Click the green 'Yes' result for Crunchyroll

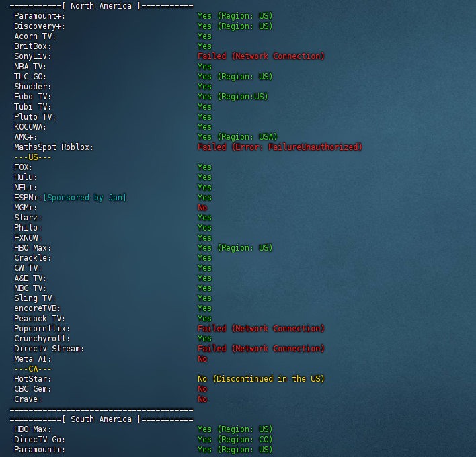204,338
